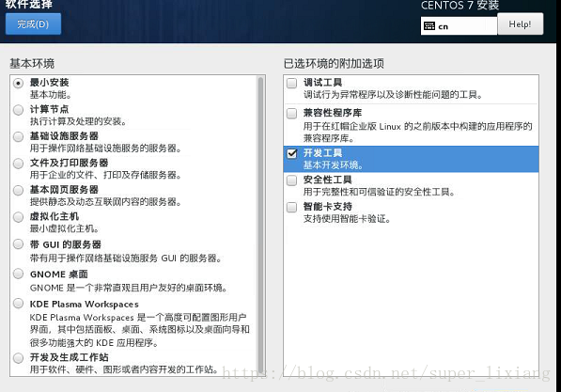561x392 pixels.
Task: Select 带 GUI 的服务器 radio button
Action: click(18, 244)
